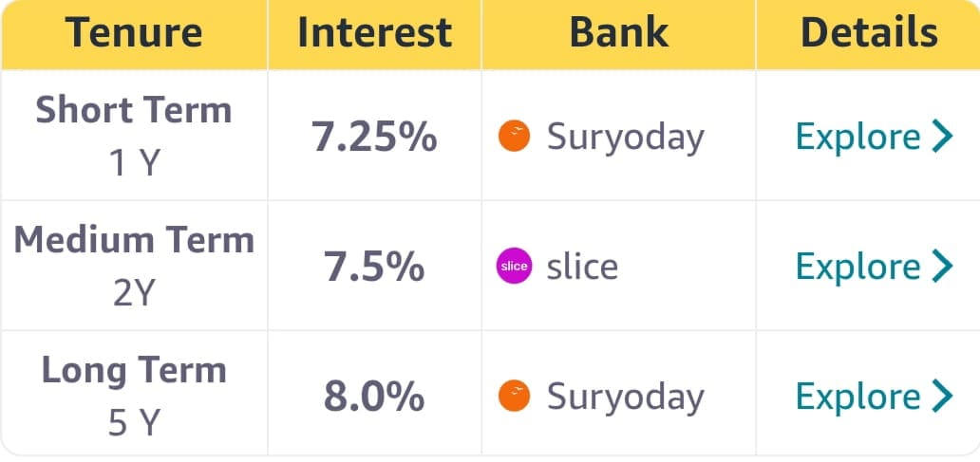
Task: Click the Medium Term tenure label
Action: (134, 240)
